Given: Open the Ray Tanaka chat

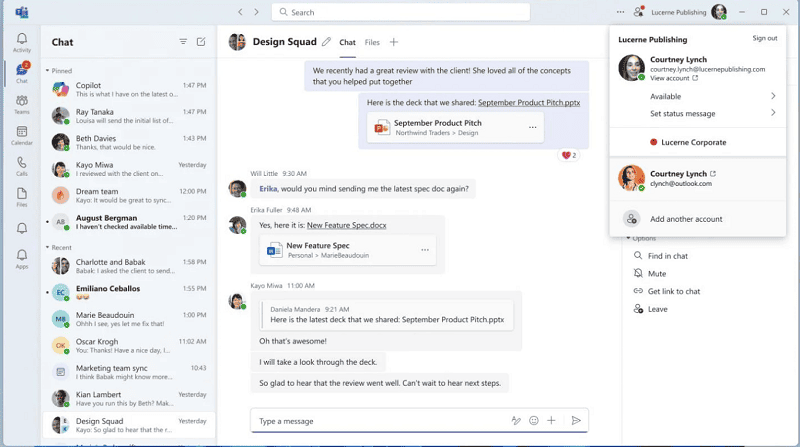Looking at the screenshot, I should pos(129,116).
